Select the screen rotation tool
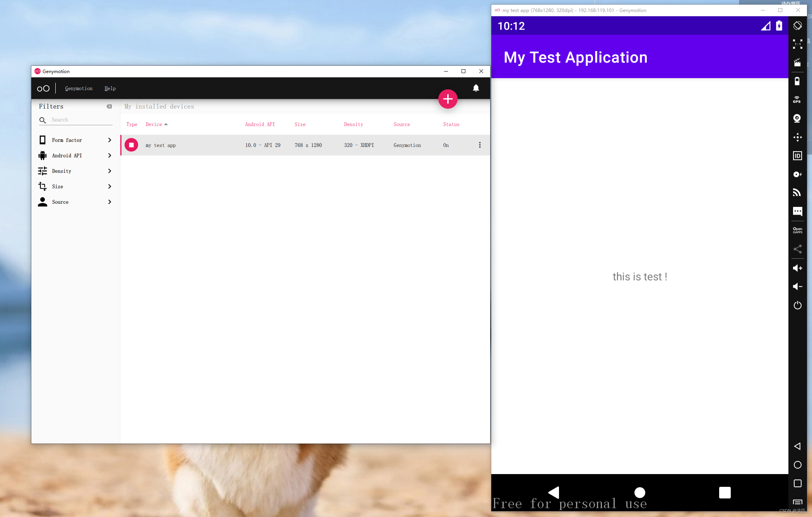The height and width of the screenshot is (517, 812). 797,25
